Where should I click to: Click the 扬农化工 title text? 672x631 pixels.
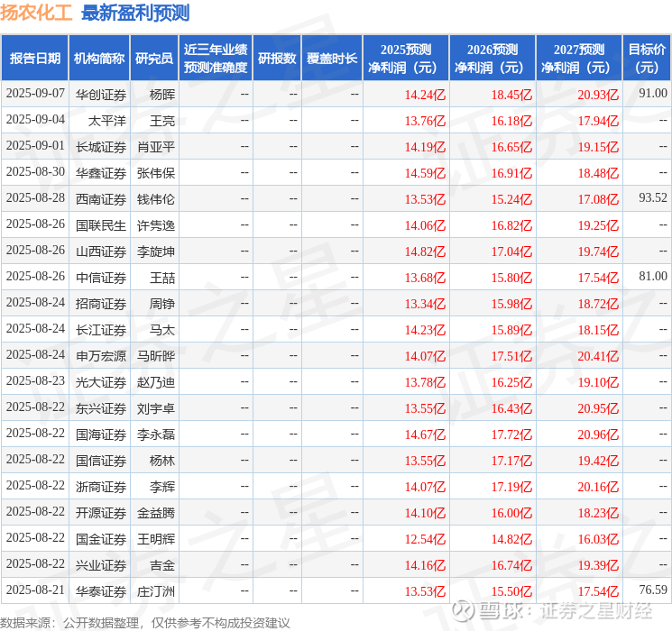coord(36,13)
